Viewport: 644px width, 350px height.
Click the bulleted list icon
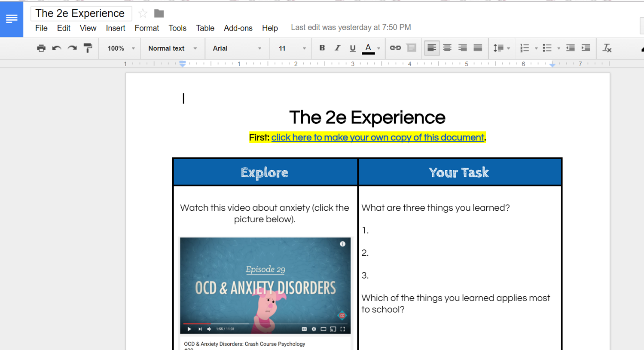click(547, 48)
